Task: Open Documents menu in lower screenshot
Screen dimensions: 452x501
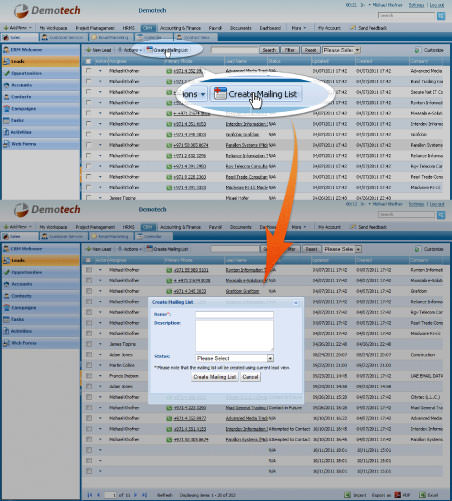Action: tap(241, 227)
